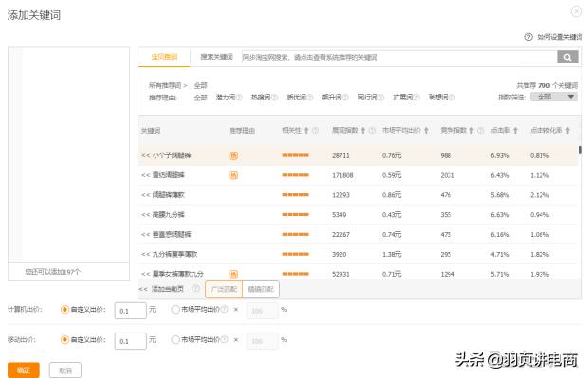Viewport: 588px width, 378px height.
Task: Click the 计算机出价 percentage field
Action: [262, 311]
